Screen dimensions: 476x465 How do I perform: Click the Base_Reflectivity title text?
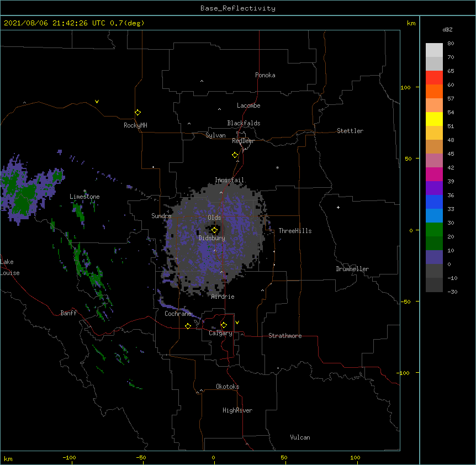pos(238,8)
